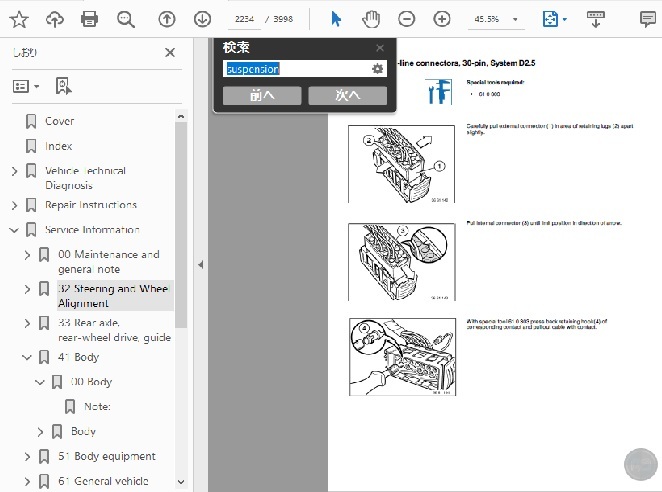Collapse the Service Information bookmark

click(x=14, y=230)
